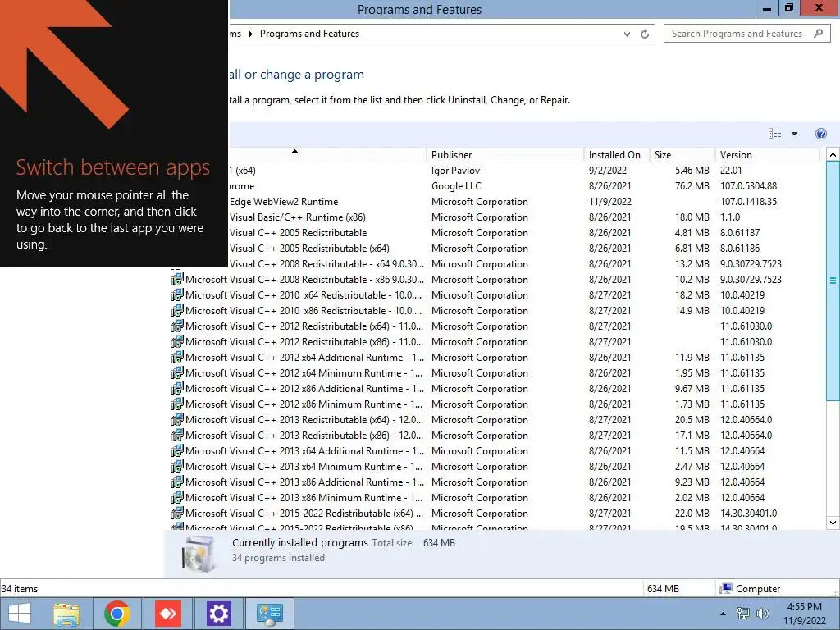Click icon of Visual C++ 2013 Redistributable (x86)
Image resolution: width=840 pixels, height=630 pixels.
tap(177, 435)
